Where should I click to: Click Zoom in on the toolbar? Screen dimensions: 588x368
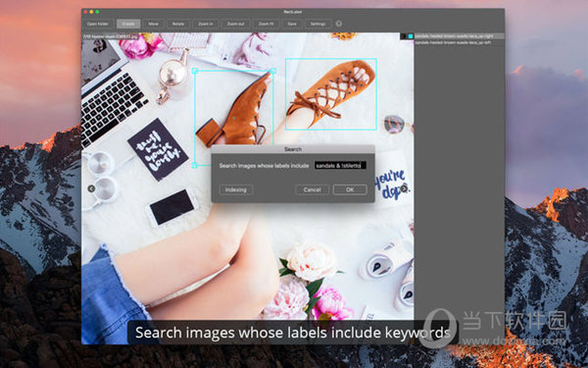206,24
